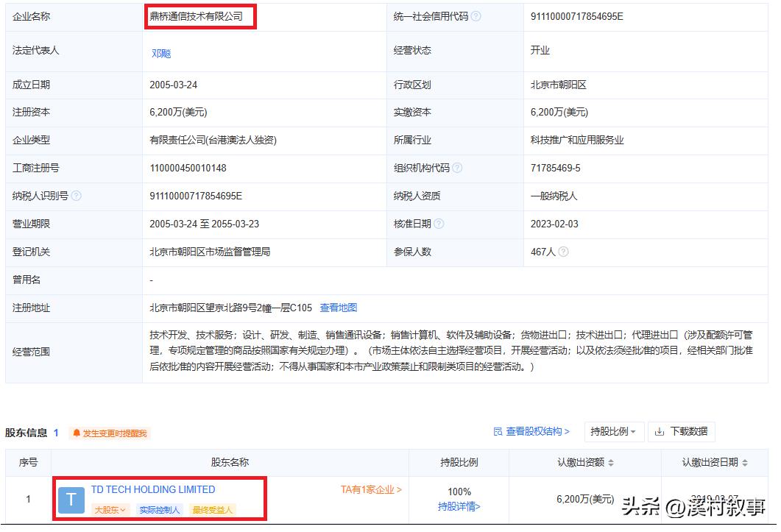Click the 核准日期 value 2023-02-03
This screenshot has height=532, width=781.
click(554, 224)
